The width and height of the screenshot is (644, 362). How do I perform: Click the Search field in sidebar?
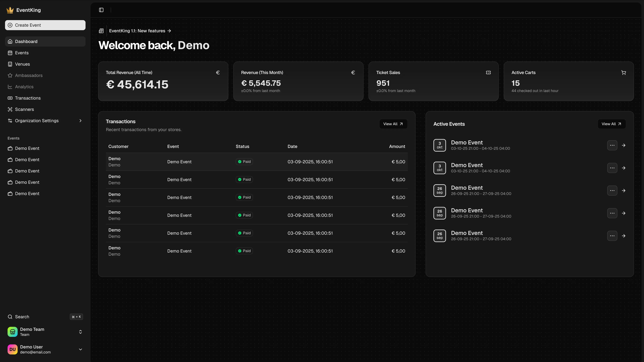coord(22,317)
